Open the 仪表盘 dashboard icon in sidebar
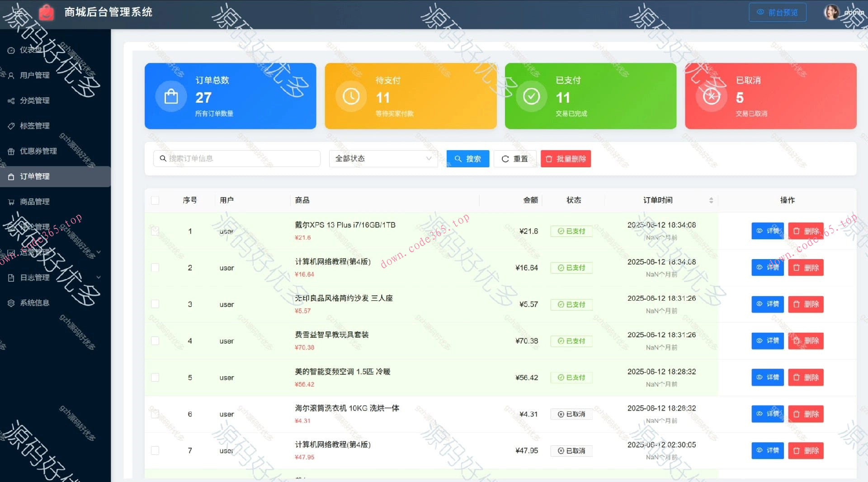This screenshot has width=868, height=482. click(11, 50)
